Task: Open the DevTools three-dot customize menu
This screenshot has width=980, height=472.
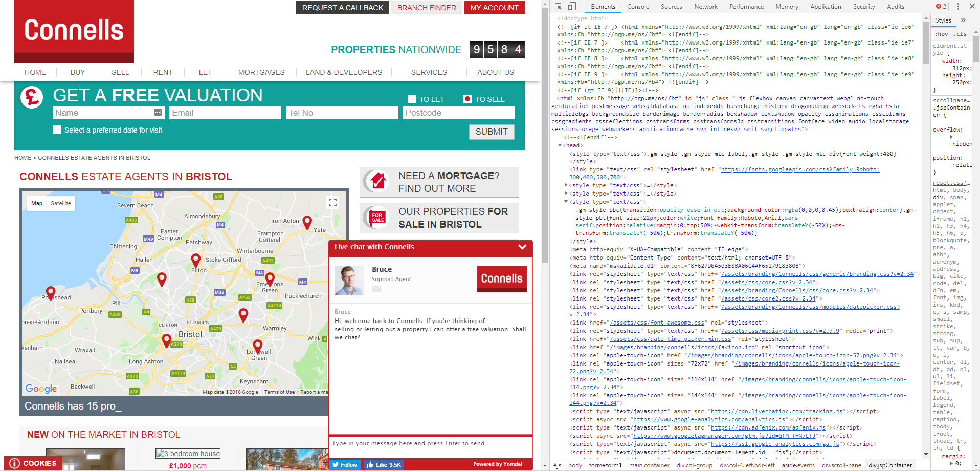Action: click(958, 7)
